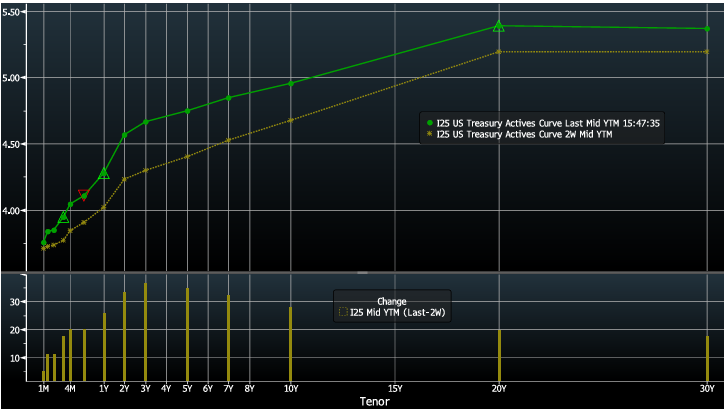Click the '8Y' tenor axis label
727x410 pixels.
point(249,389)
